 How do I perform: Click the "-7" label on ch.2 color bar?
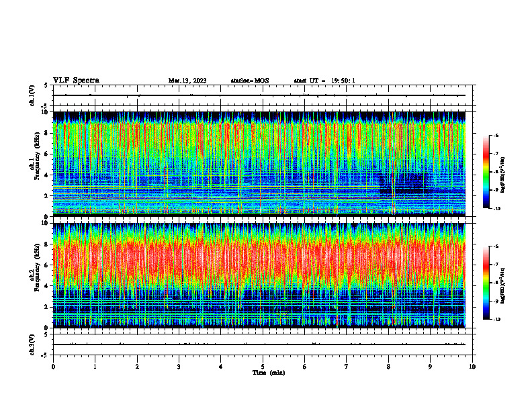[496, 265]
